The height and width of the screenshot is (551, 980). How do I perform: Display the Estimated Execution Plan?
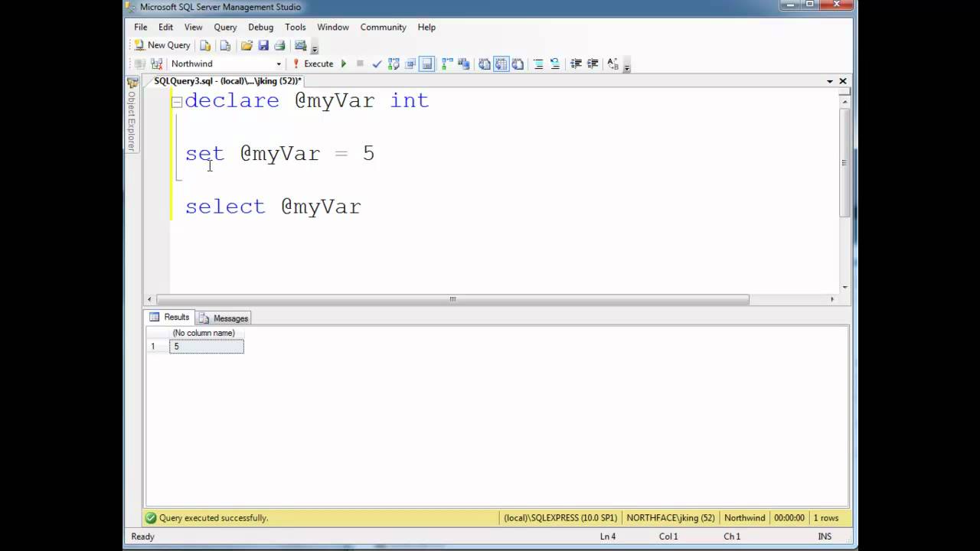pyautogui.click(x=394, y=64)
